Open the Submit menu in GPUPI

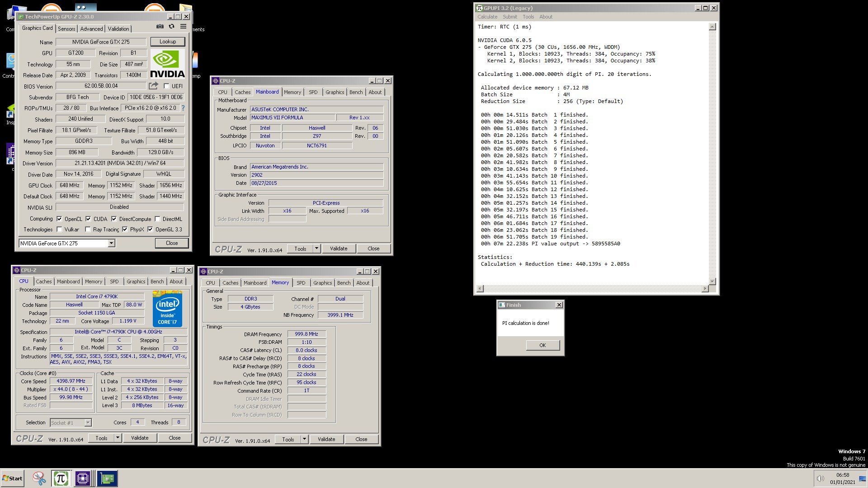tap(510, 17)
